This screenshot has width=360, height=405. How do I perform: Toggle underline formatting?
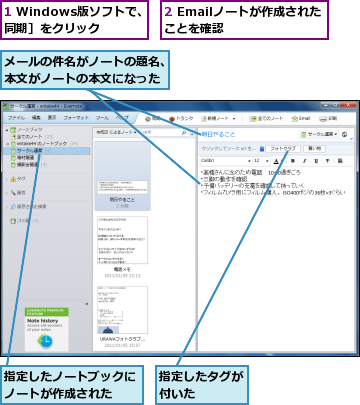[316, 161]
